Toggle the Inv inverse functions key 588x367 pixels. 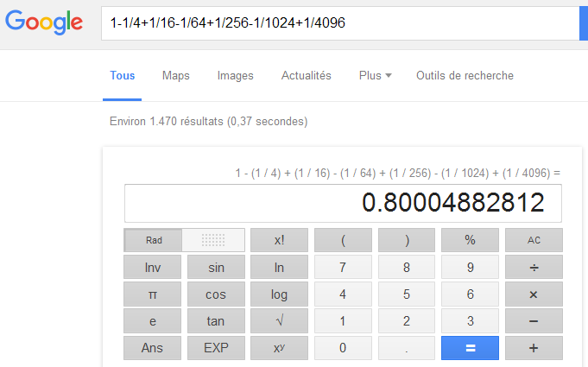tap(153, 268)
